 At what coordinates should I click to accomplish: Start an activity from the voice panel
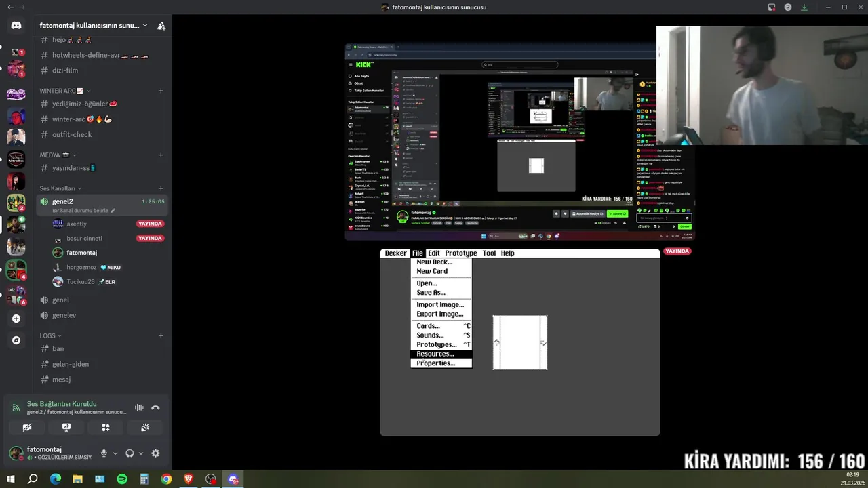click(x=106, y=428)
